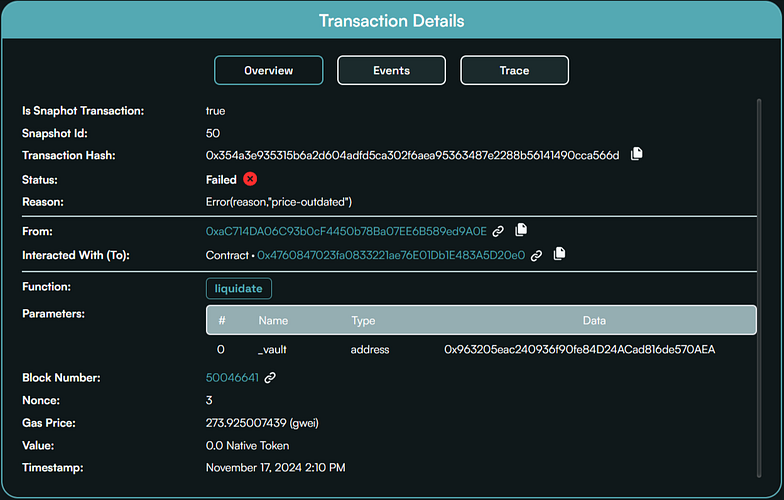
Task: Click the gas price value 273.925007439 (gwei)
Action: [262, 423]
